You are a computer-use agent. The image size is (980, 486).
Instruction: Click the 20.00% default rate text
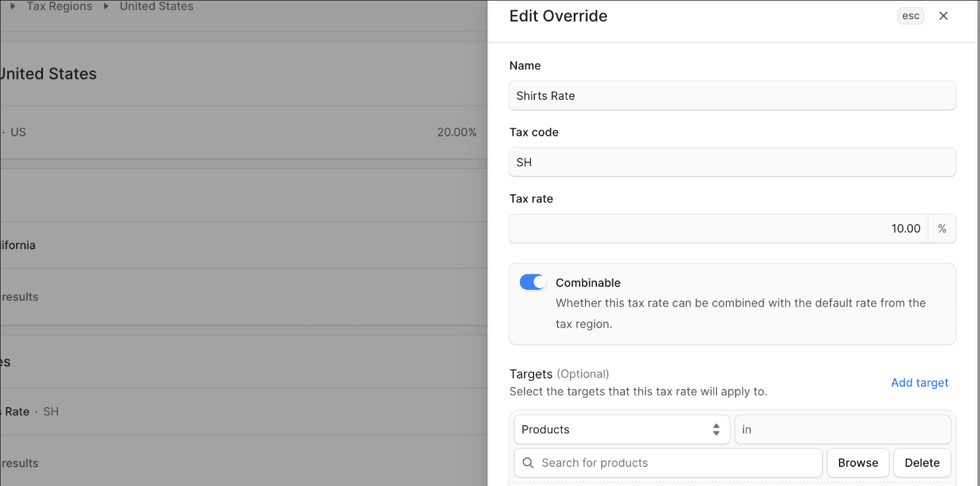(457, 132)
